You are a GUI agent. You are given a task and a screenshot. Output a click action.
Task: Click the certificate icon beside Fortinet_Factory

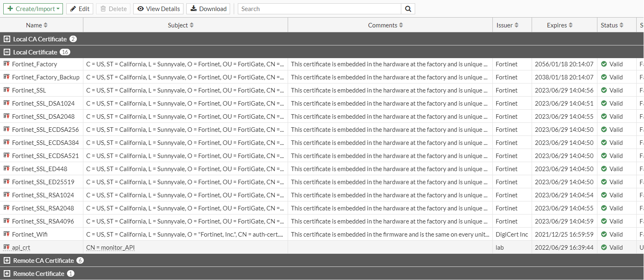click(7, 64)
